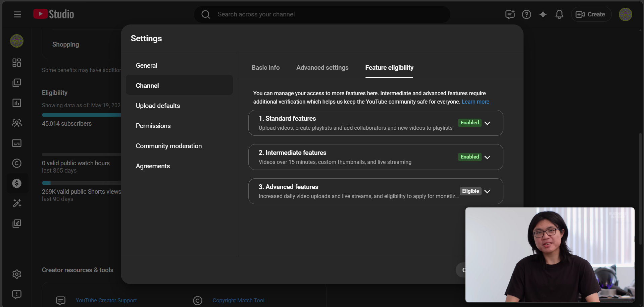
Task: Click the search across your channel field
Action: (322, 14)
